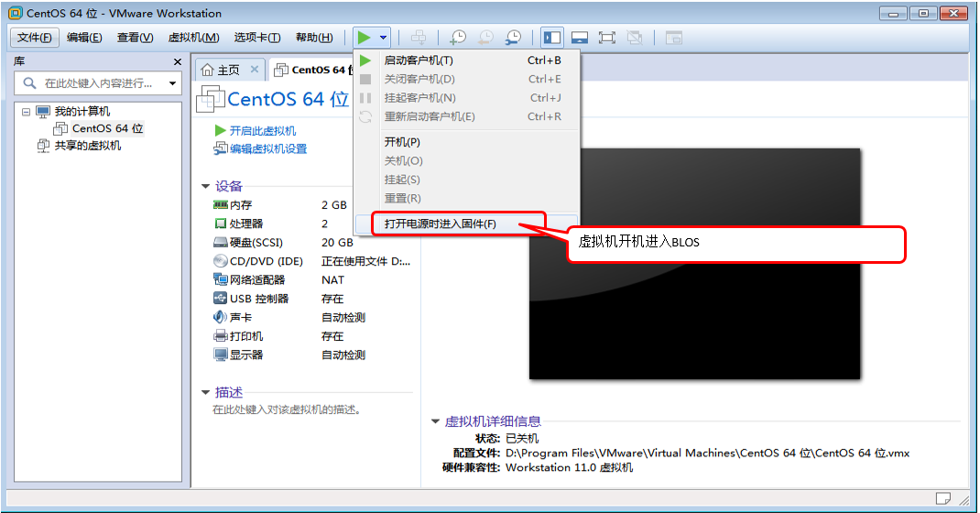Open the library search dropdown arrow
This screenshot has width=980, height=513.
point(172,83)
